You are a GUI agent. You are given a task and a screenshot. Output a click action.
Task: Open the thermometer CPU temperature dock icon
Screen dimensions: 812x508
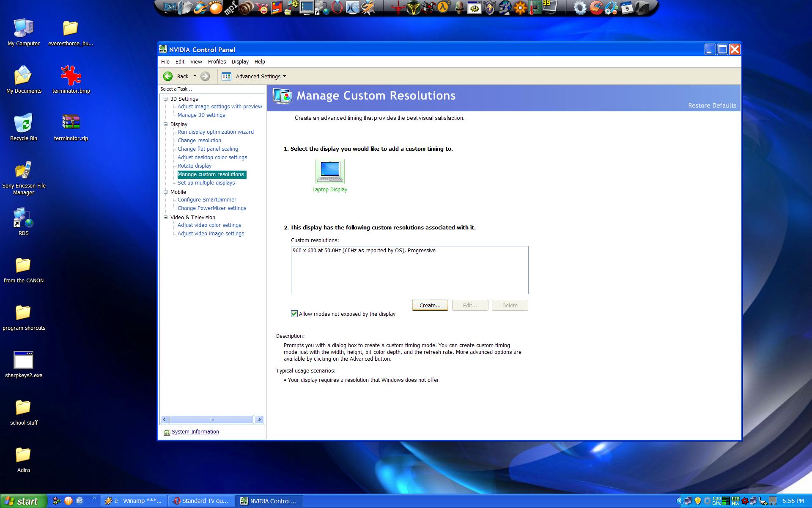click(x=535, y=8)
